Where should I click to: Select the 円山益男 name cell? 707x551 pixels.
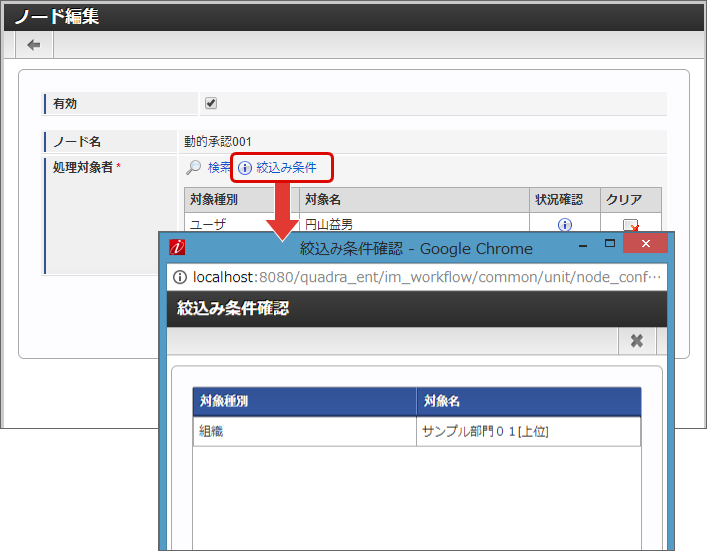point(414,223)
